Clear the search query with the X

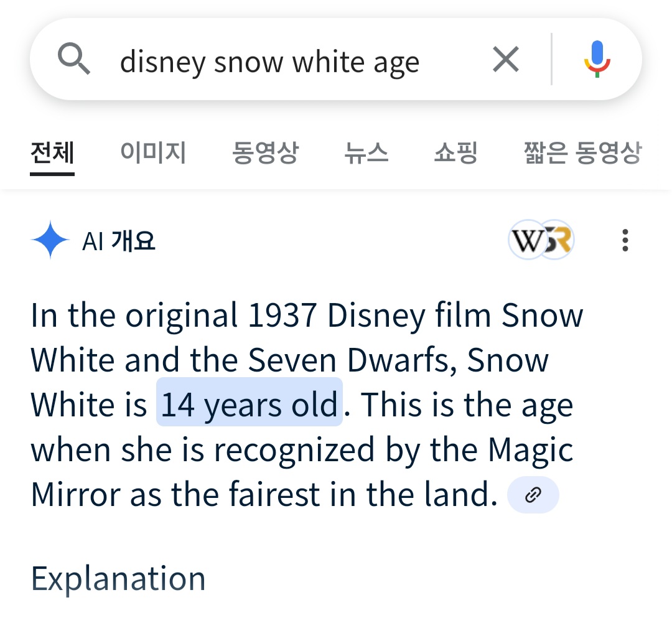505,60
